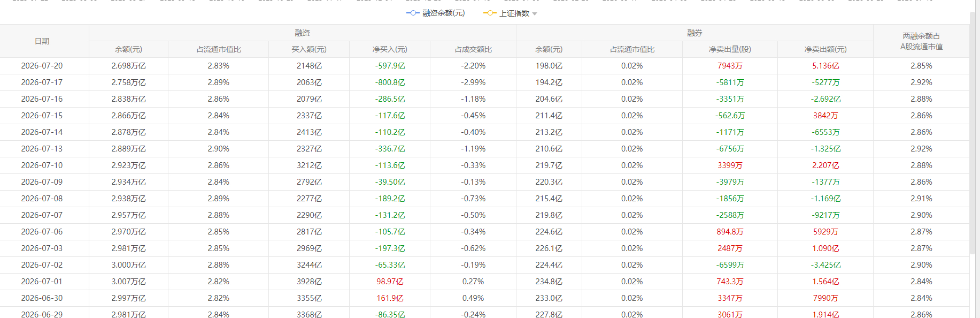Click the turnover ratio -2.99%

point(473,82)
